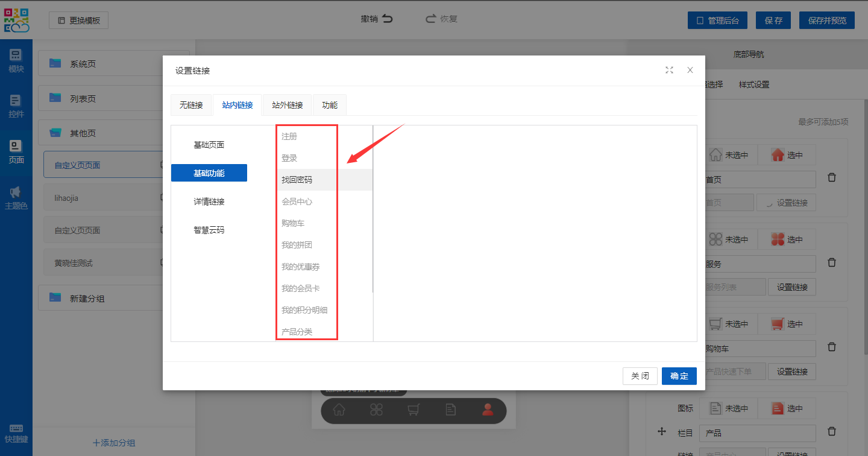Viewport: 868px width, 456px height.
Task: Delete the 服务 navigation item with trash icon
Action: pos(832,262)
